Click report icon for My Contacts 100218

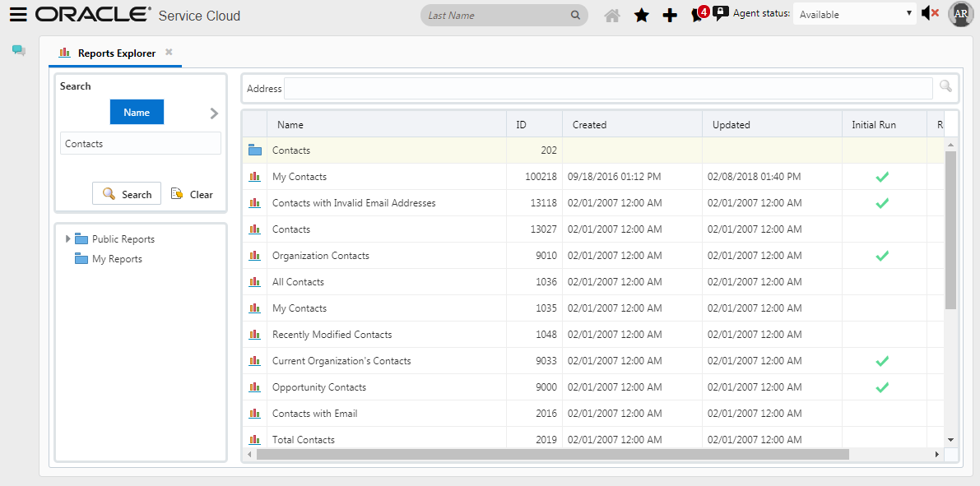(254, 177)
